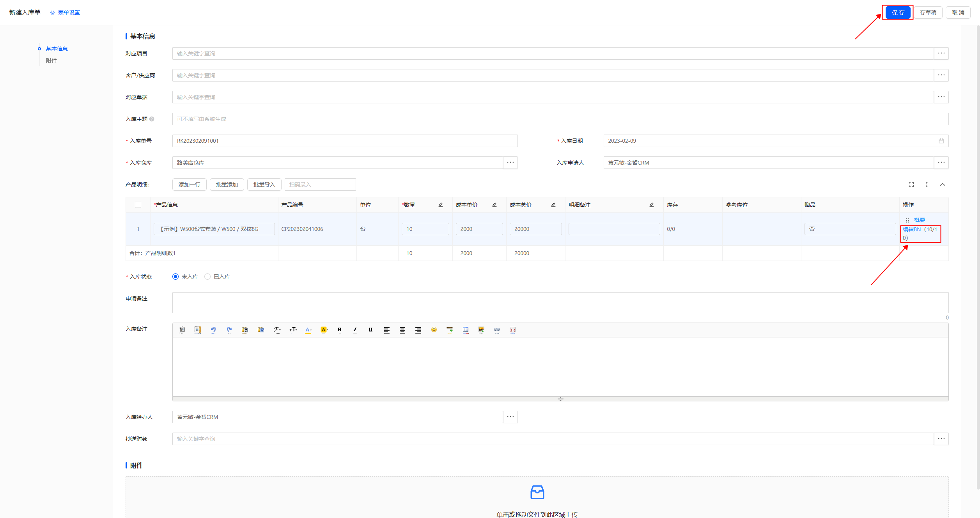This screenshot has width=980, height=518.
Task: Select the 未入库 radio button
Action: [175, 277]
